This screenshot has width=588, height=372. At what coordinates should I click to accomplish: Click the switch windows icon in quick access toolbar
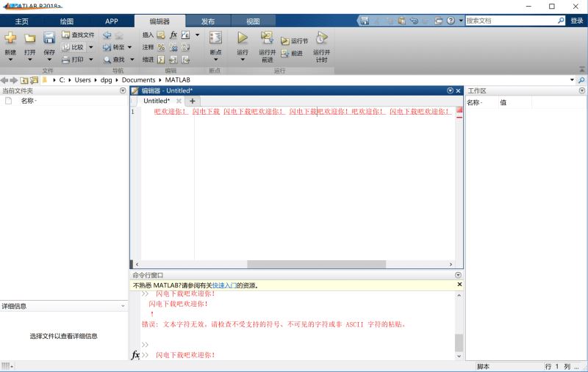click(x=438, y=21)
